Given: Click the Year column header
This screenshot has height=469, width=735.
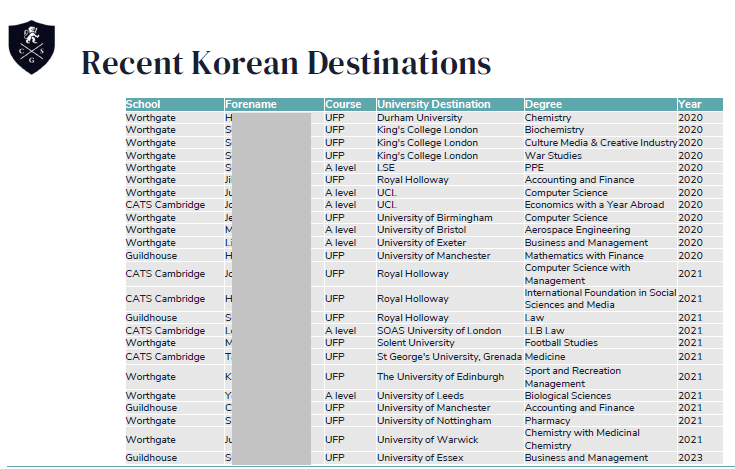Looking at the screenshot, I should tap(700, 104).
